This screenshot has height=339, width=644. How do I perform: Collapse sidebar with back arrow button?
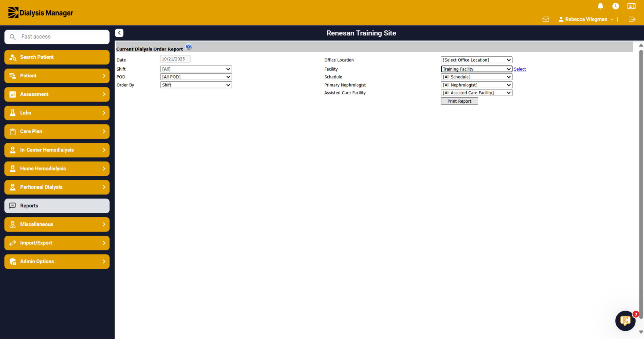point(119,33)
